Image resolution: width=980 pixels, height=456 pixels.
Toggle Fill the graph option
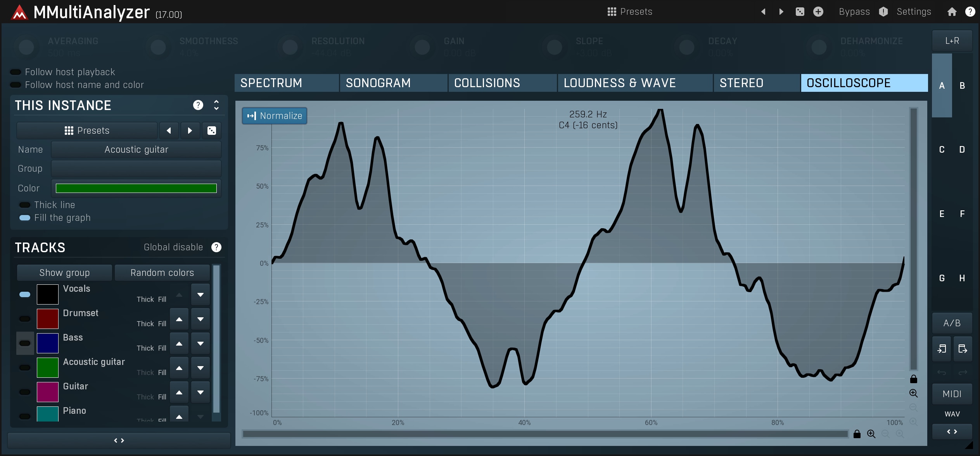pos(25,218)
